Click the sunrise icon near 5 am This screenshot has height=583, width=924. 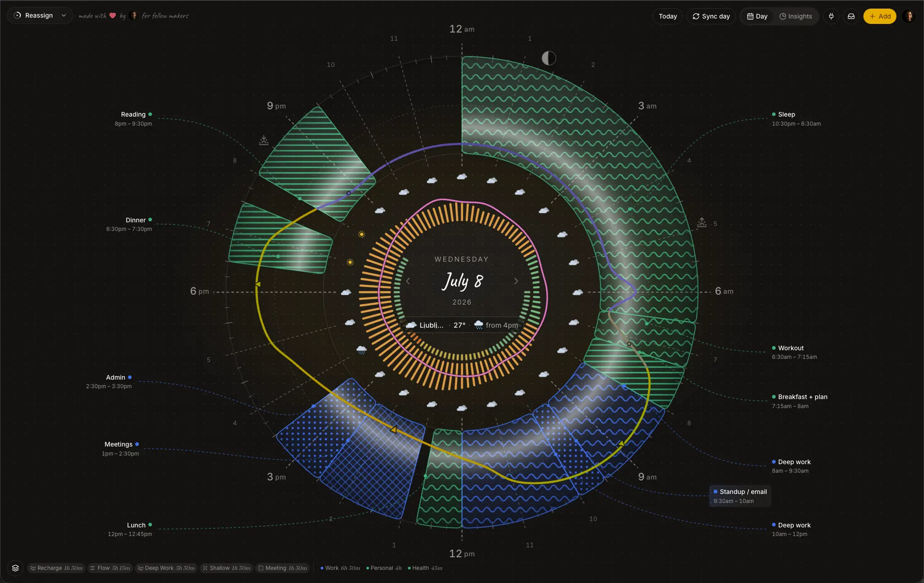pos(701,222)
